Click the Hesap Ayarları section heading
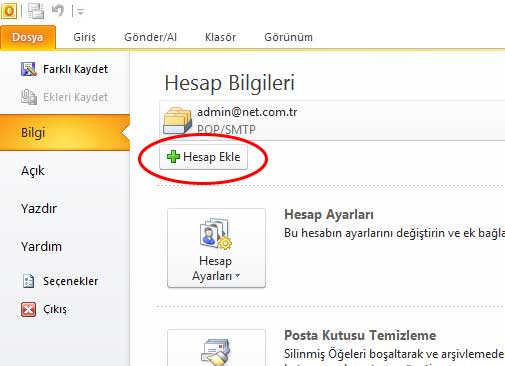This screenshot has height=366, width=505. (x=329, y=214)
